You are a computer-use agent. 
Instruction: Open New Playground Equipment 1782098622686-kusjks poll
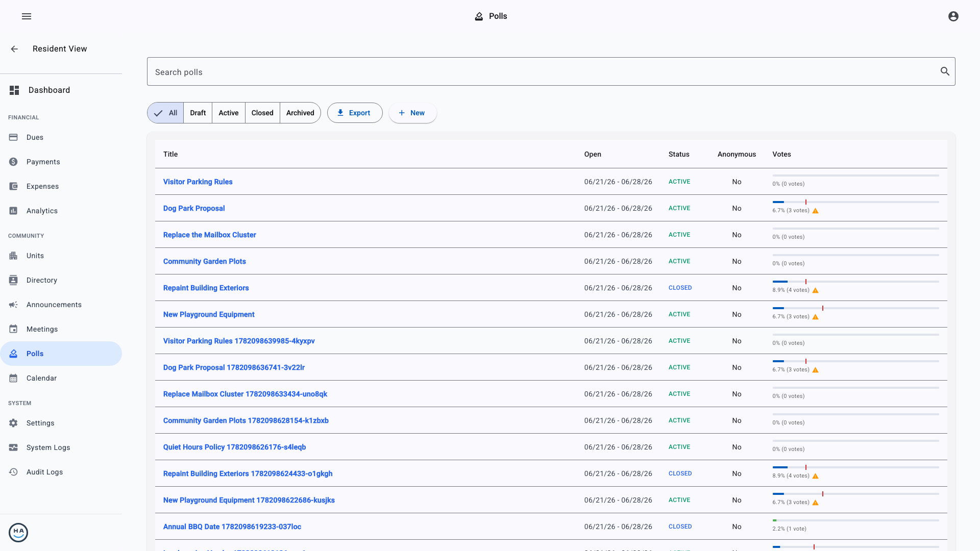pos(249,500)
